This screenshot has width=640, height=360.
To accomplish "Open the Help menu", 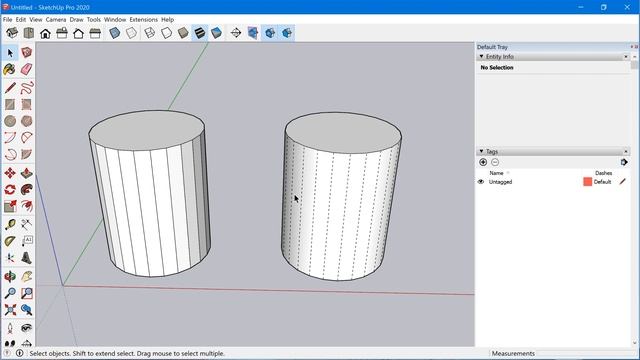I will pos(167,20).
